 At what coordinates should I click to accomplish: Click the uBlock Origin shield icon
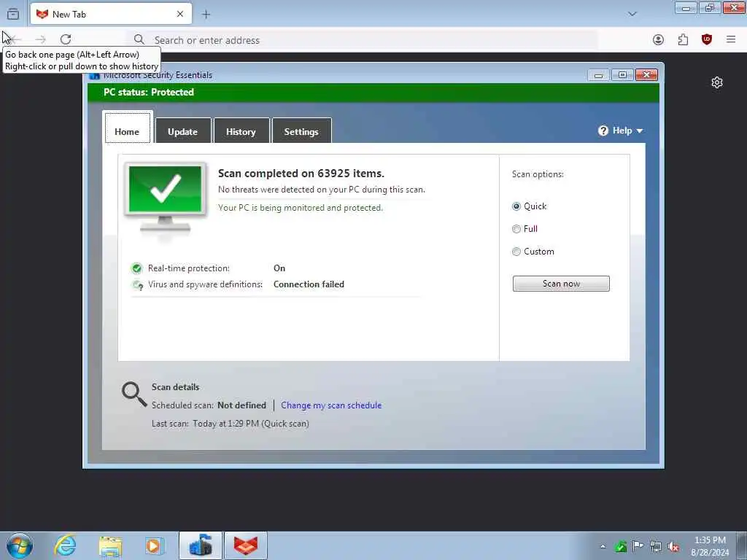click(707, 39)
